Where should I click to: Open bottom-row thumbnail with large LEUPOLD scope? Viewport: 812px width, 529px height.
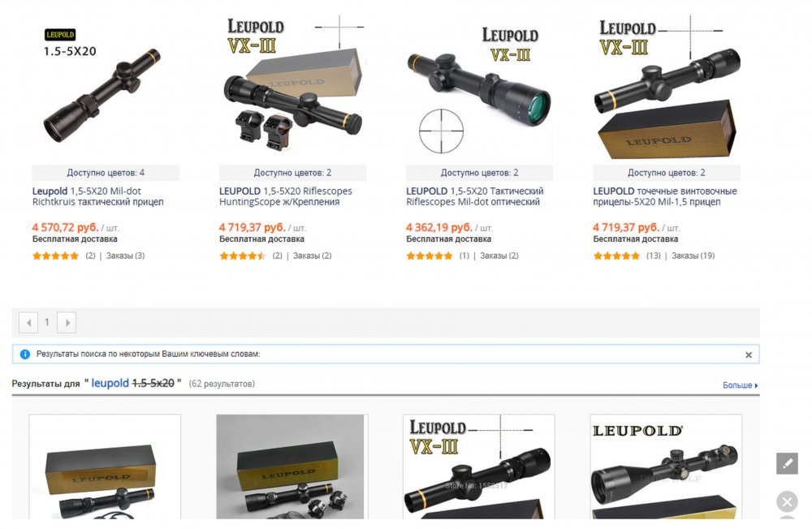pyautogui.click(x=666, y=467)
